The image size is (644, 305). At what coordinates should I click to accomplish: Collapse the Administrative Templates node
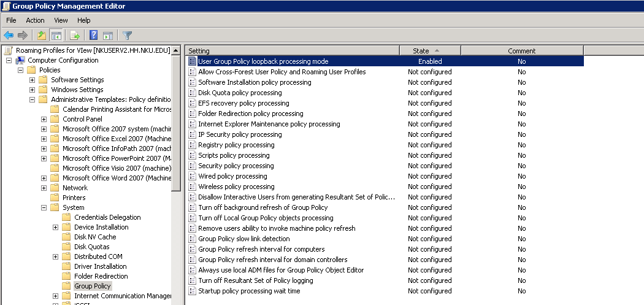tap(32, 100)
